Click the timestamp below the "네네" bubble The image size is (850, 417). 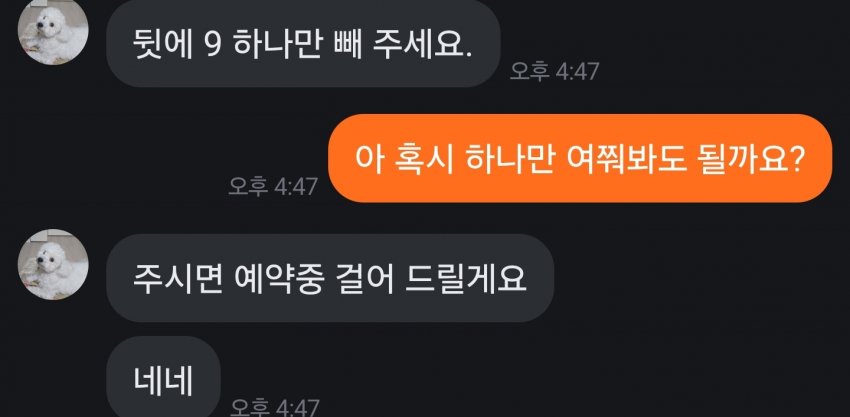point(274,408)
